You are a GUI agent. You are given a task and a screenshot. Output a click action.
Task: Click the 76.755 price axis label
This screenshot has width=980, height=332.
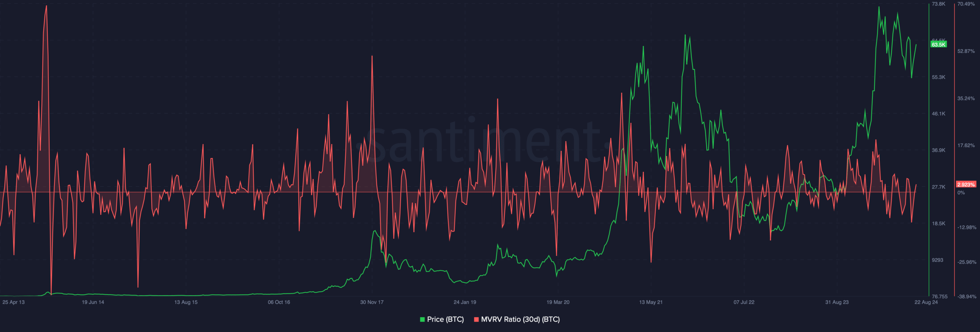click(x=940, y=296)
